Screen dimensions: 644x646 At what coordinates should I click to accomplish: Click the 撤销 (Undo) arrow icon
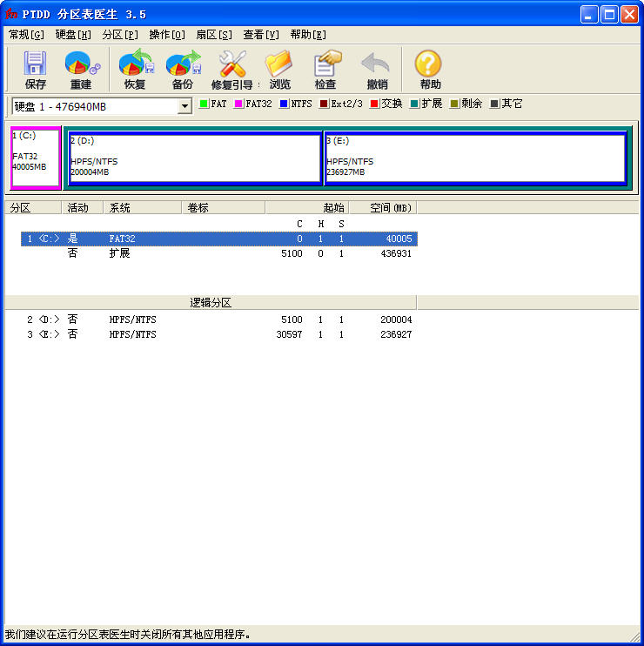[376, 64]
